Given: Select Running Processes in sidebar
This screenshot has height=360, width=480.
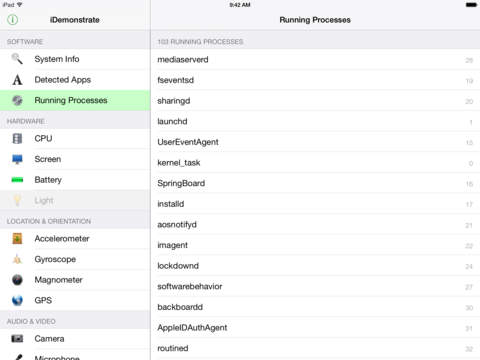Looking at the screenshot, I should 75,100.
